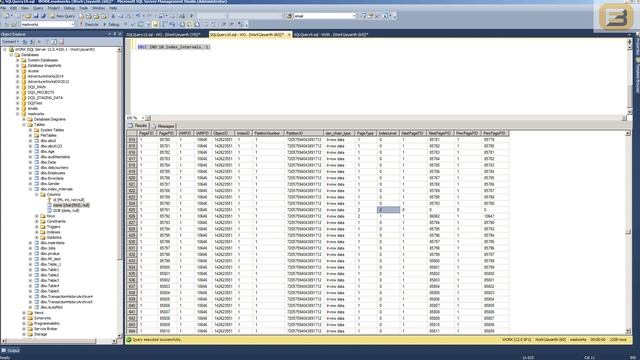This screenshot has width=640, height=360.
Task: Select the Database Diagrams folder
Action: 50,119
